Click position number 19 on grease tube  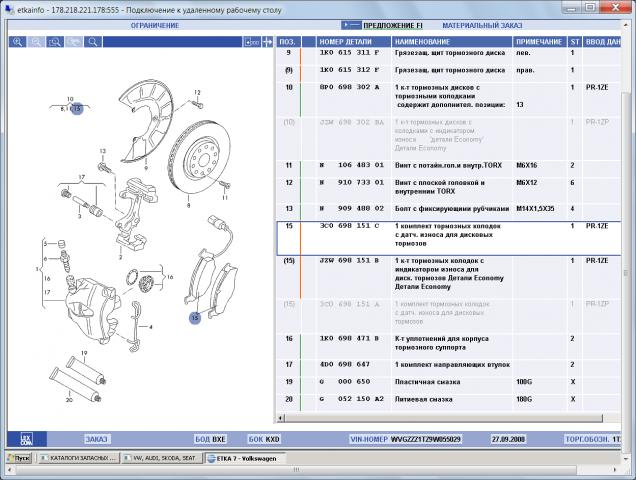(x=84, y=353)
